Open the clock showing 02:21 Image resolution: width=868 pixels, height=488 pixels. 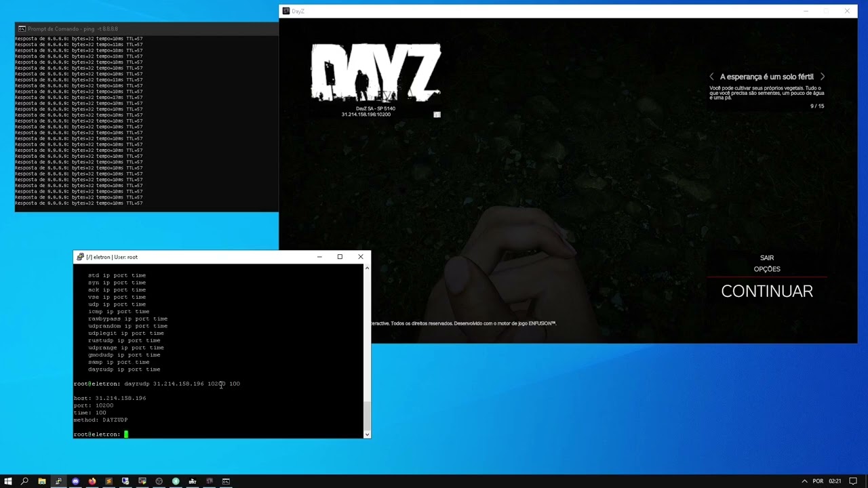[x=835, y=481]
